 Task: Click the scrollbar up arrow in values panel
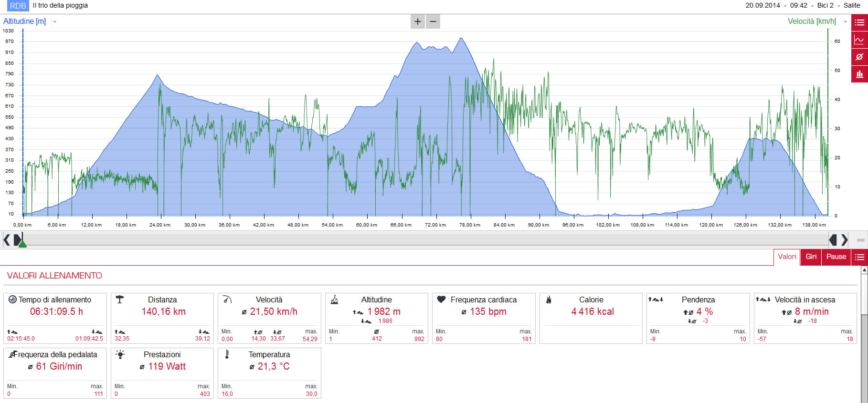(x=864, y=270)
